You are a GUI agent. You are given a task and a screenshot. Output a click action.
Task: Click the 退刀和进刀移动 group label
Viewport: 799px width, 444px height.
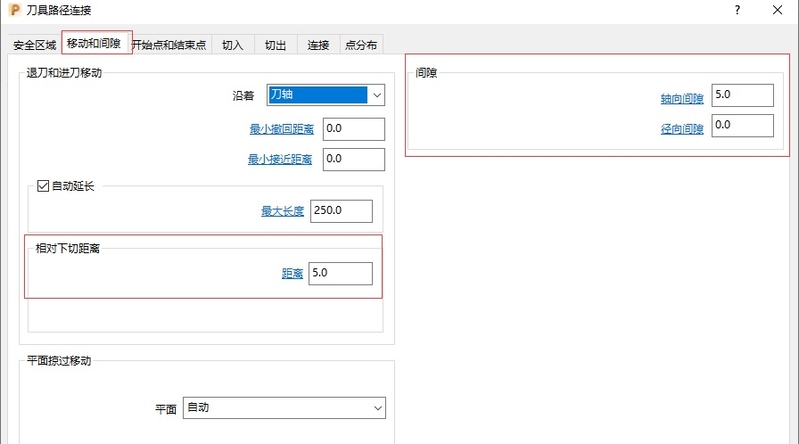coord(64,73)
